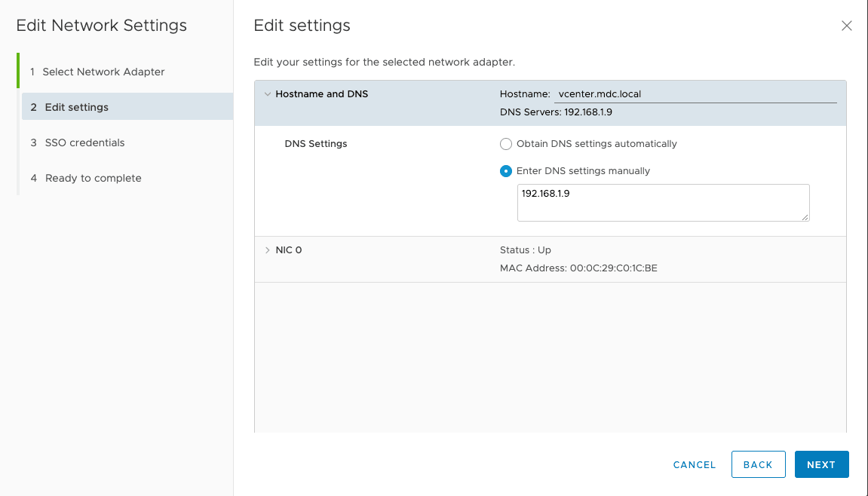Expand the NIC 0 section chevron

pyautogui.click(x=267, y=250)
